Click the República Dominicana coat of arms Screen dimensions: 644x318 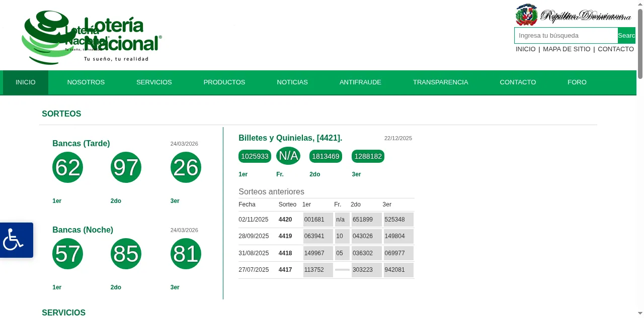pos(526,15)
